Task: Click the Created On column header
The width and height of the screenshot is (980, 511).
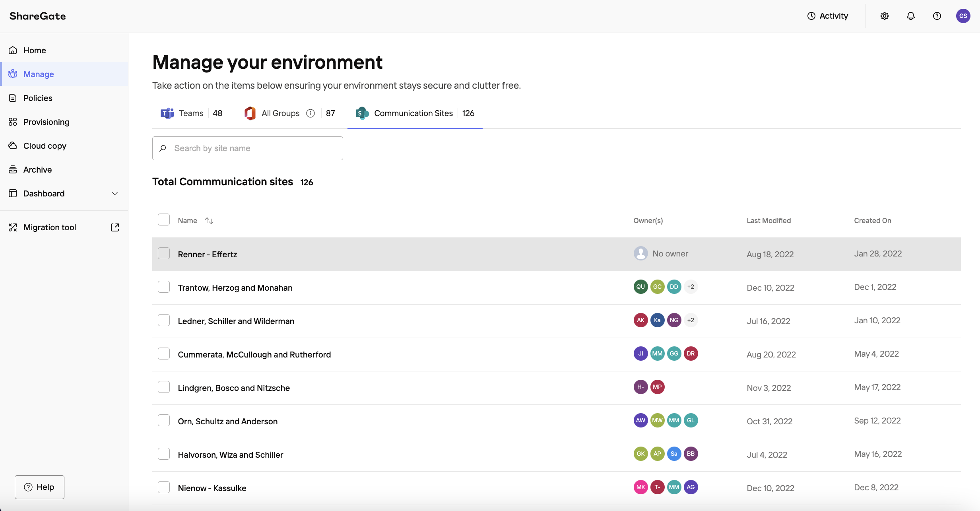Action: click(873, 220)
